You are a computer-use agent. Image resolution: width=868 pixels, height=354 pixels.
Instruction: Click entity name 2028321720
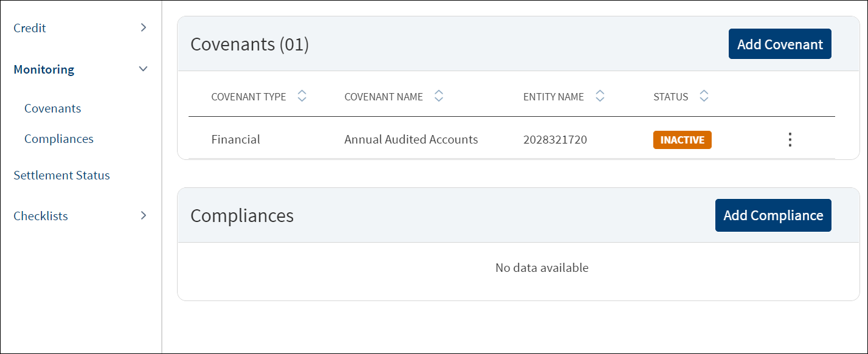555,139
